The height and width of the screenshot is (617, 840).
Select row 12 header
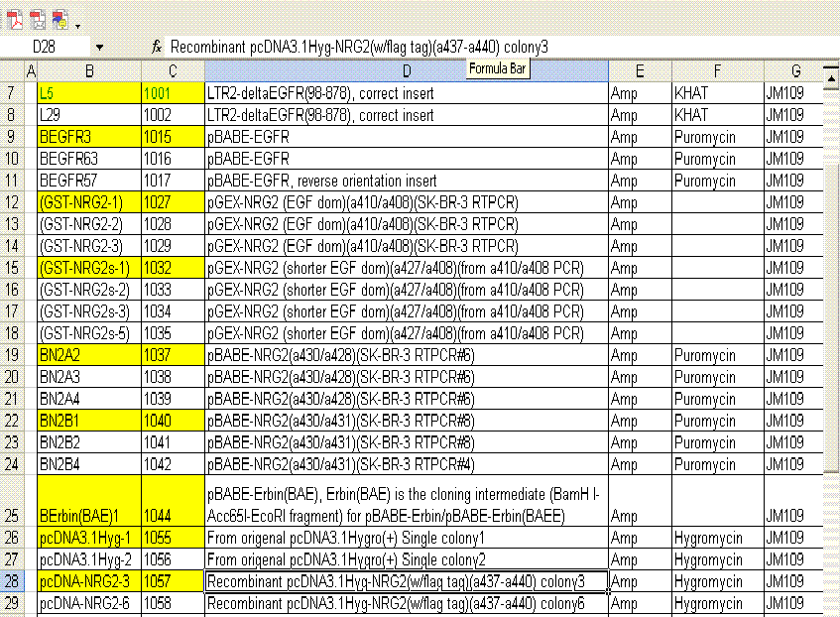pyautogui.click(x=12, y=202)
